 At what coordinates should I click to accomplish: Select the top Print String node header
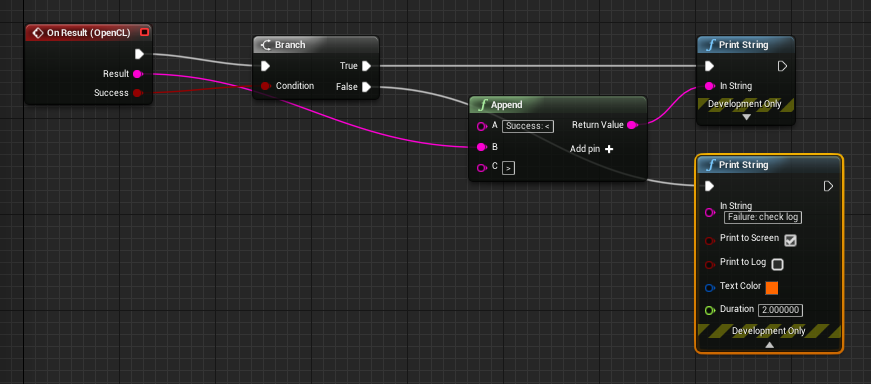click(x=745, y=44)
